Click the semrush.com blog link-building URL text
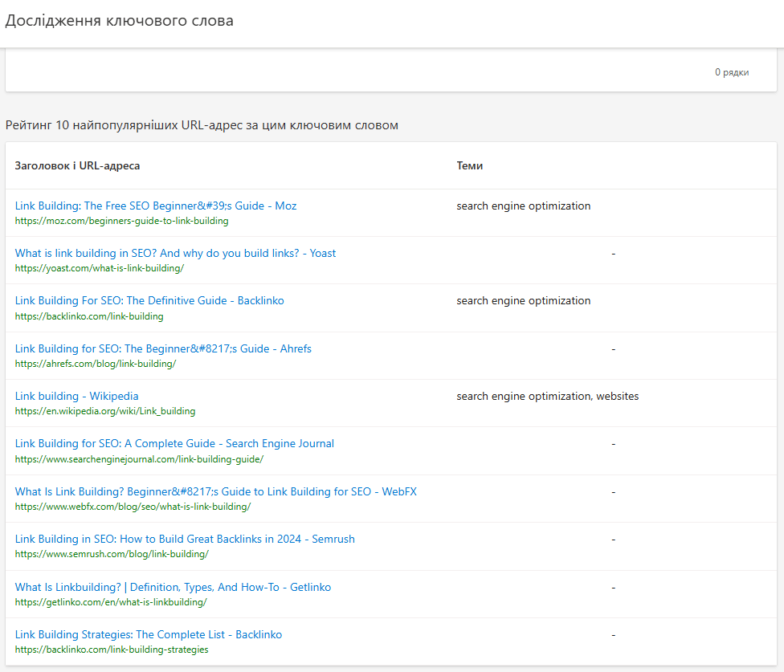Image resolution: width=784 pixels, height=672 pixels. tap(112, 554)
